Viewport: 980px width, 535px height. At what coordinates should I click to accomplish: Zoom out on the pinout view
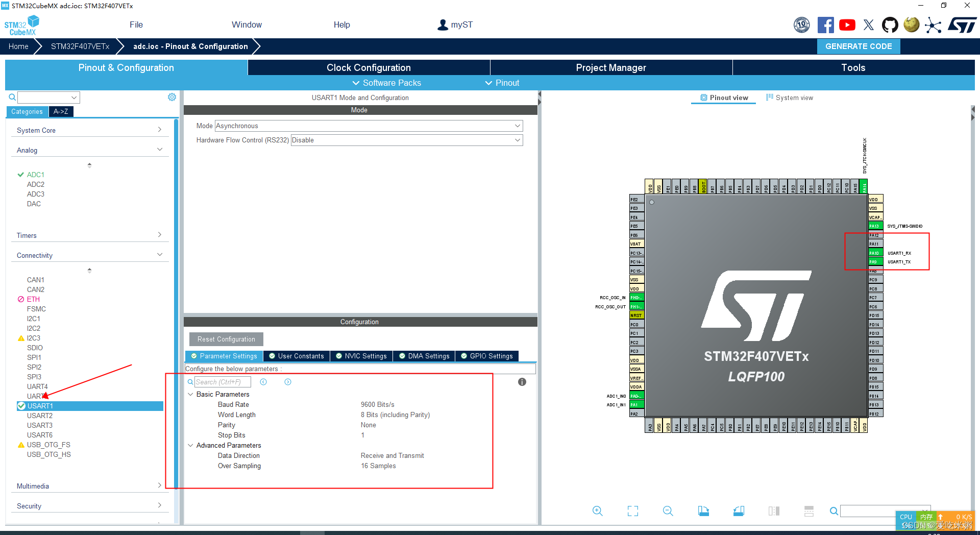click(668, 511)
